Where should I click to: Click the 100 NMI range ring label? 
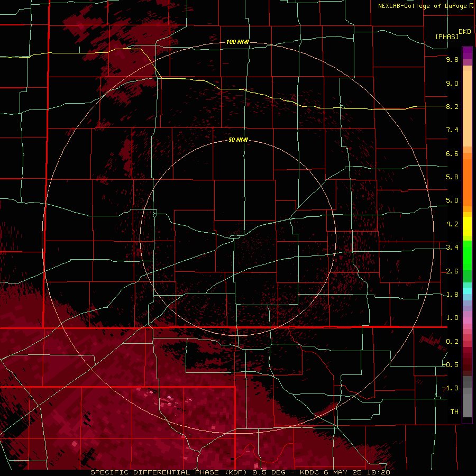237,42
